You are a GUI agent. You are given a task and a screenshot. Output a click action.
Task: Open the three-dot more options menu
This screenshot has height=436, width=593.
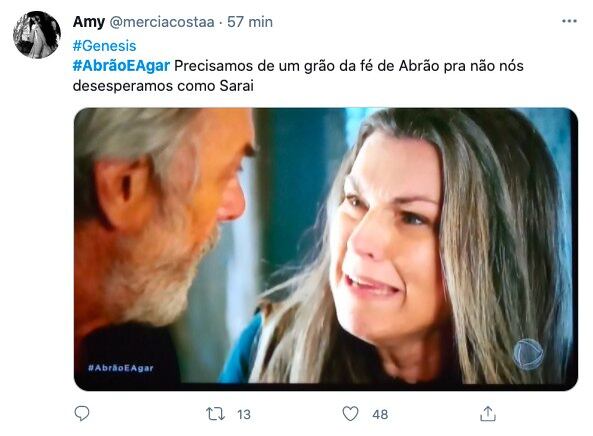tap(569, 21)
